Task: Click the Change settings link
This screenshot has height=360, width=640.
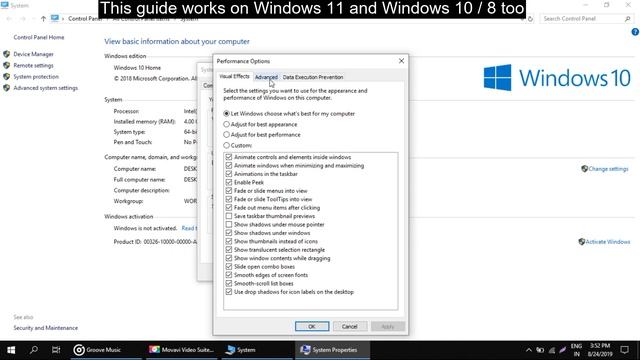Action: (x=608, y=169)
